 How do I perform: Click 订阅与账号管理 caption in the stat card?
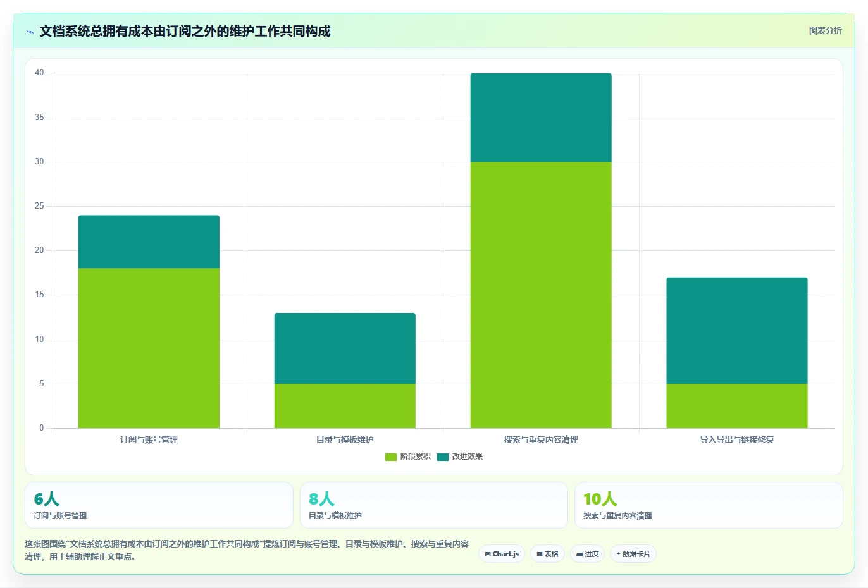point(60,516)
